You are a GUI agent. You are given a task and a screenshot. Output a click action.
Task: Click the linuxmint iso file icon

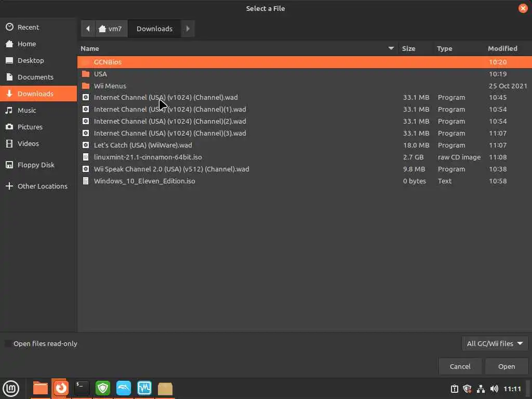tap(86, 157)
